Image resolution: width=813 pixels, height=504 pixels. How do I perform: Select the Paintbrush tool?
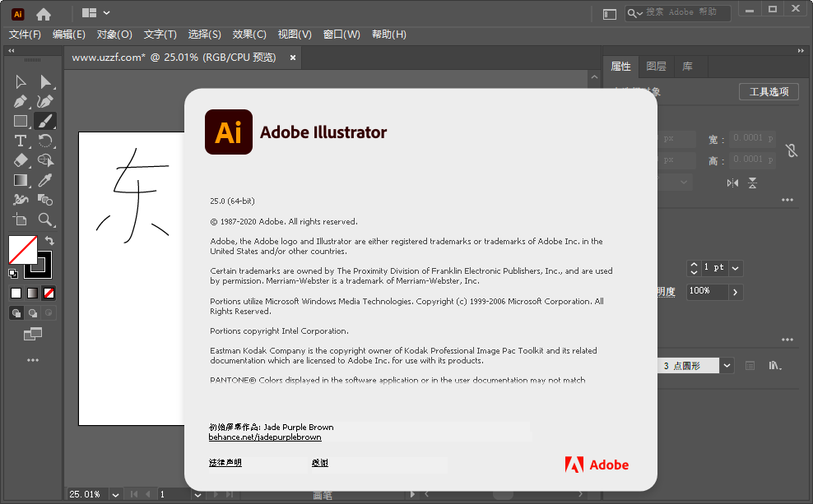(45, 121)
